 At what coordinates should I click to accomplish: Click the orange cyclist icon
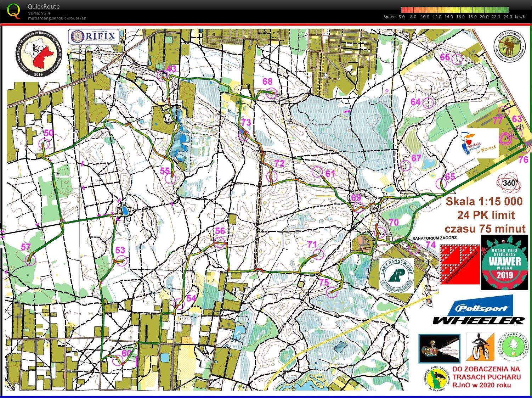coord(480,346)
